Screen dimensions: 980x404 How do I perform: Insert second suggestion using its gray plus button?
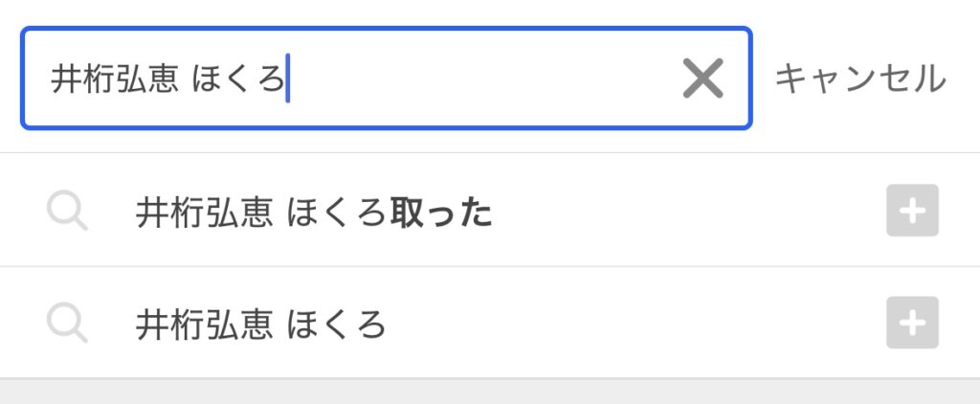[x=912, y=323]
